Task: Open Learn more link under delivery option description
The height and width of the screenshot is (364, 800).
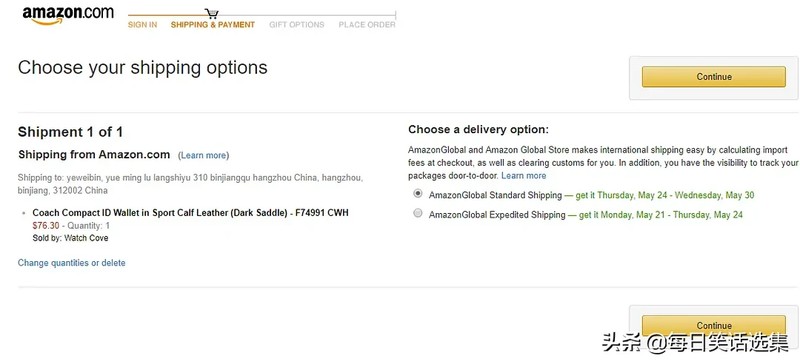Action: pos(523,176)
